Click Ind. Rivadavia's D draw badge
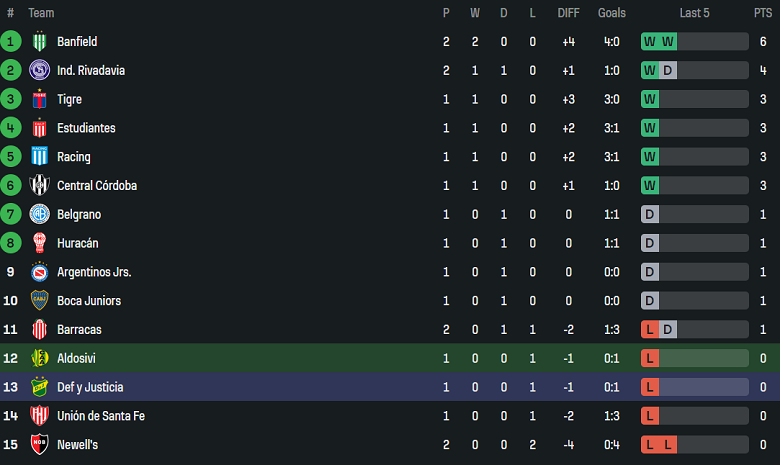The width and height of the screenshot is (780, 465). point(668,71)
